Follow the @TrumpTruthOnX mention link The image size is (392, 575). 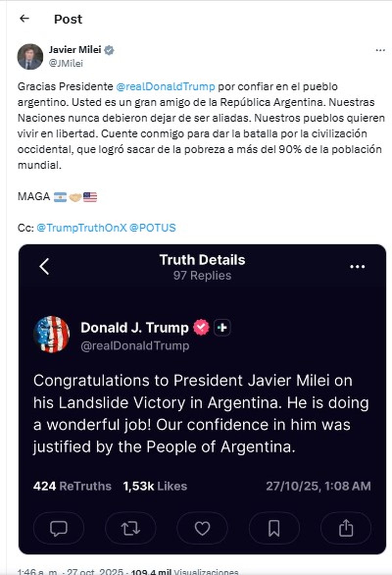(x=81, y=228)
